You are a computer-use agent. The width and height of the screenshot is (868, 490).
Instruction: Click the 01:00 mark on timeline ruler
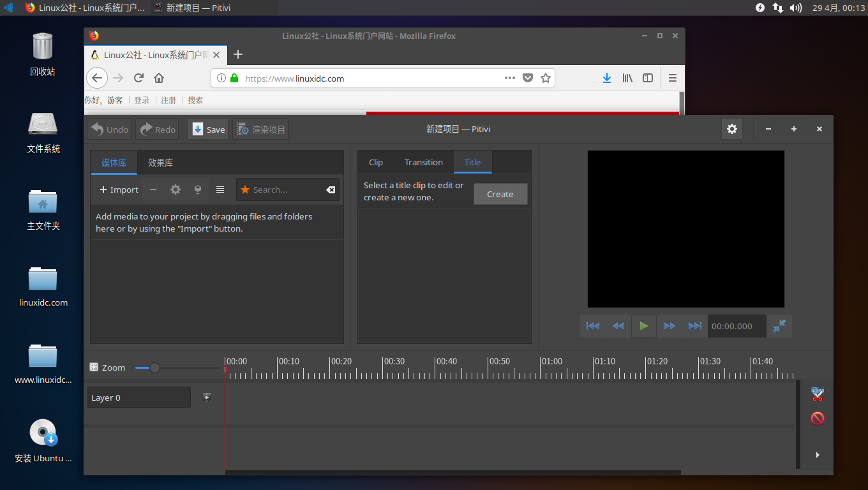(x=551, y=361)
